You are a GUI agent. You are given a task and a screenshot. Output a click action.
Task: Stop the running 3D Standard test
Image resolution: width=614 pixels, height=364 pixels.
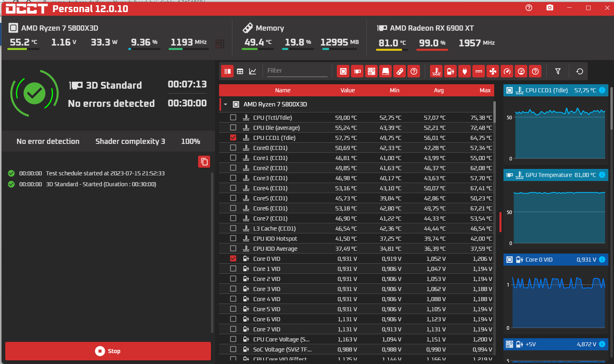point(108,351)
